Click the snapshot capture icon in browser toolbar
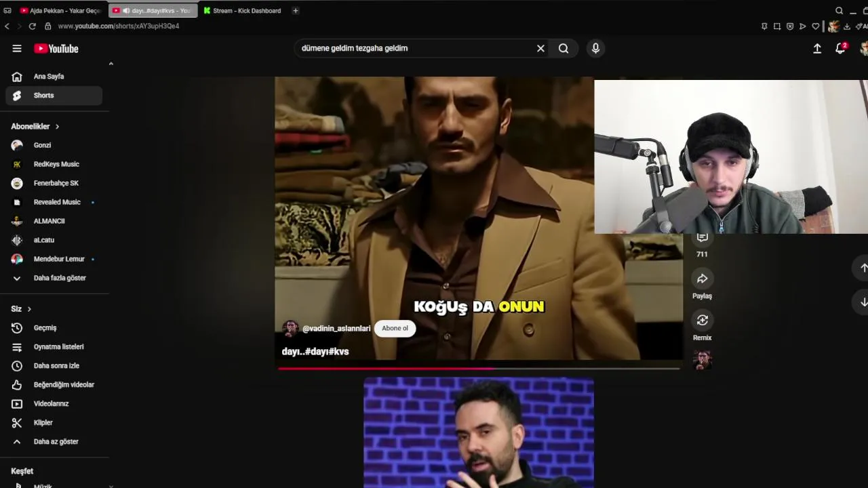 coord(777,26)
